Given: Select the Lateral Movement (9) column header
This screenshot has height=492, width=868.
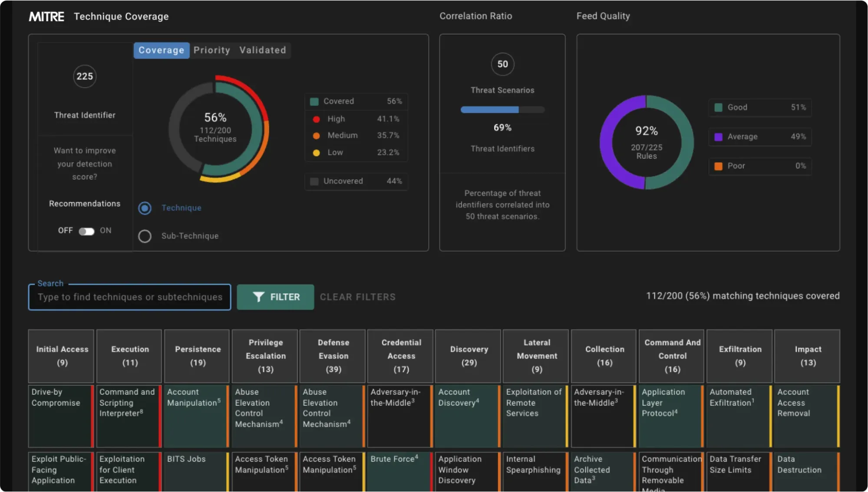Looking at the screenshot, I should click(536, 356).
